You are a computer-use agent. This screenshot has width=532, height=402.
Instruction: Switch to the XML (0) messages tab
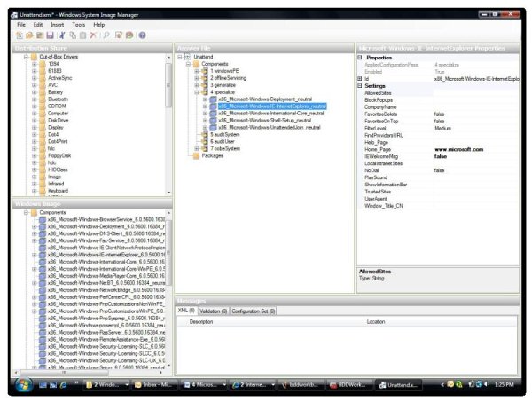(x=186, y=311)
